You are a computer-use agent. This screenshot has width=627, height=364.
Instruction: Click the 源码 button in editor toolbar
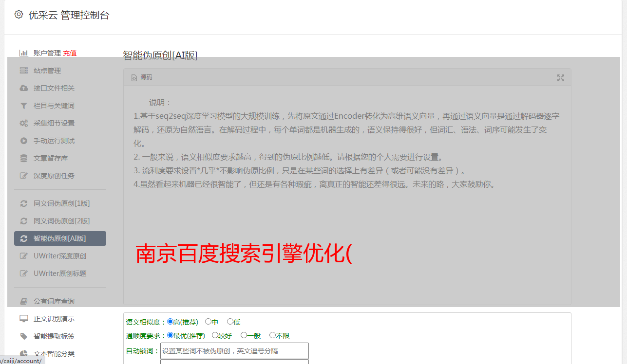(x=142, y=78)
